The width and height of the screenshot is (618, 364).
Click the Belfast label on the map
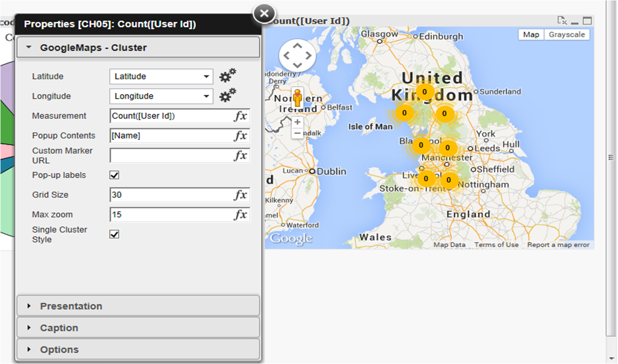pos(339,107)
